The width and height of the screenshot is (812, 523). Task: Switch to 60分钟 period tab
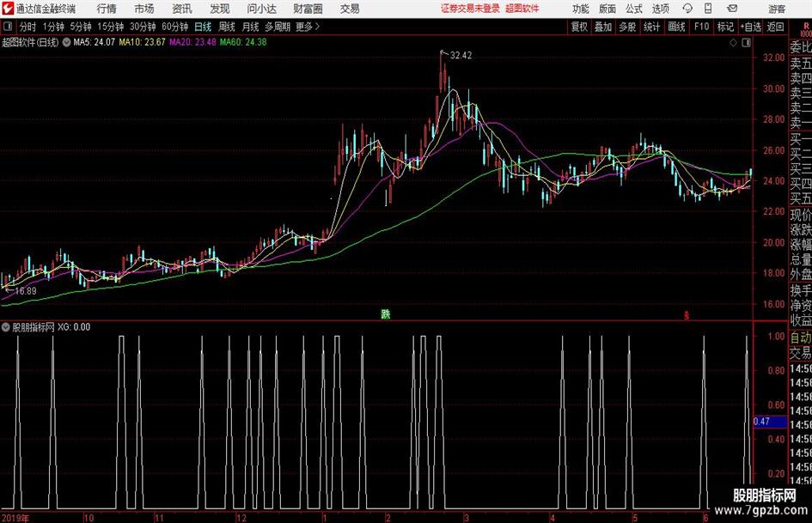point(174,27)
